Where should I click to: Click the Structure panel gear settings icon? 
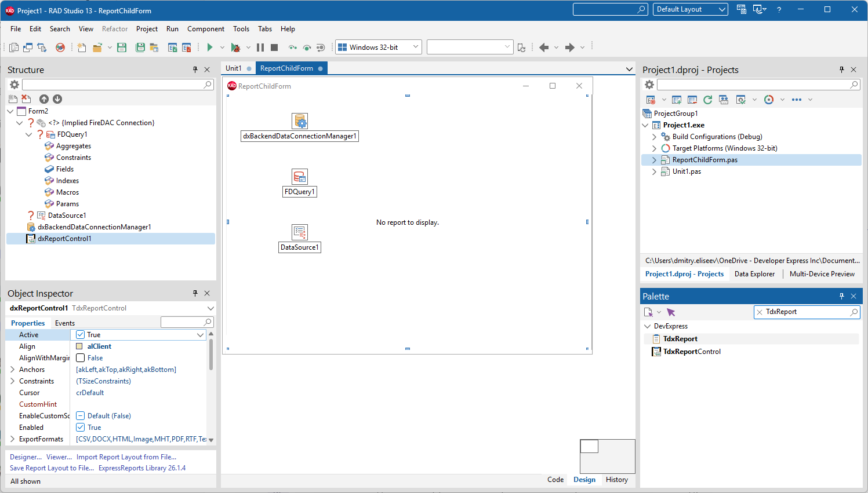tap(14, 85)
